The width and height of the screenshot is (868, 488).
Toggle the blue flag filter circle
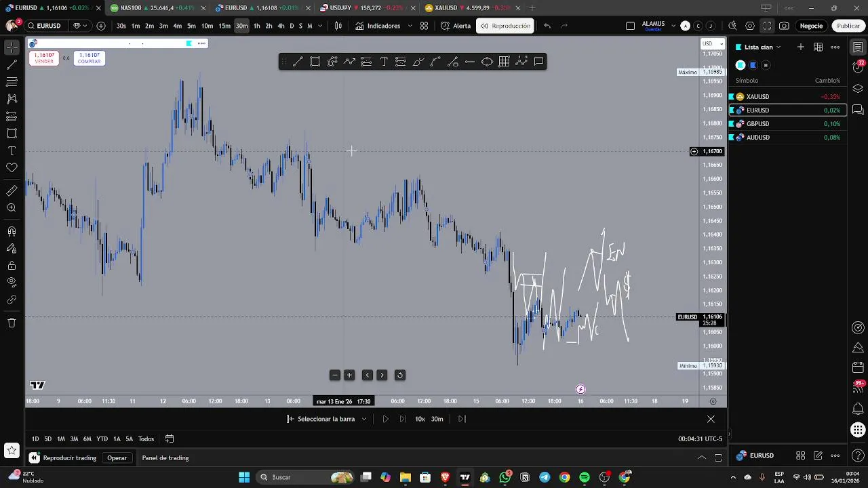tap(753, 65)
